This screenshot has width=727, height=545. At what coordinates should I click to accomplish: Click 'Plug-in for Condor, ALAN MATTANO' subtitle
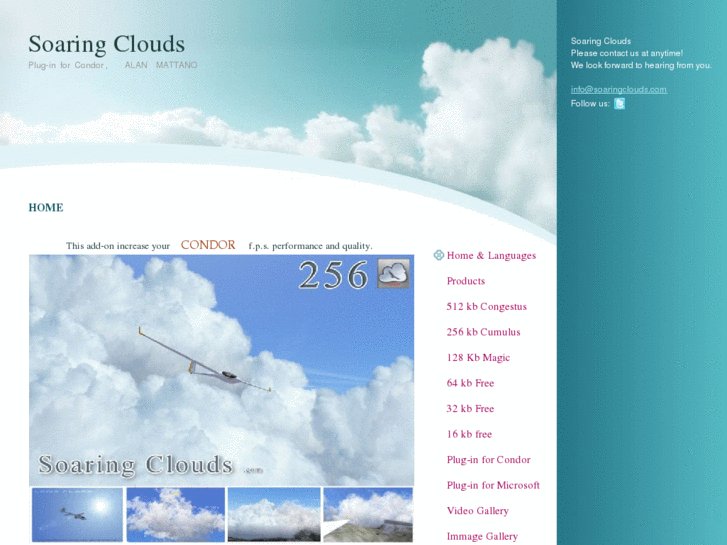113,65
